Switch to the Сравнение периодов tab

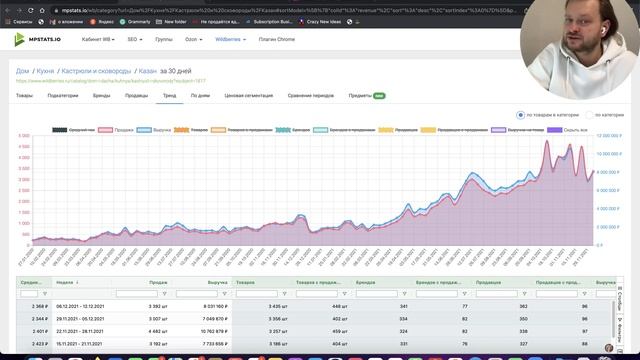pos(311,96)
